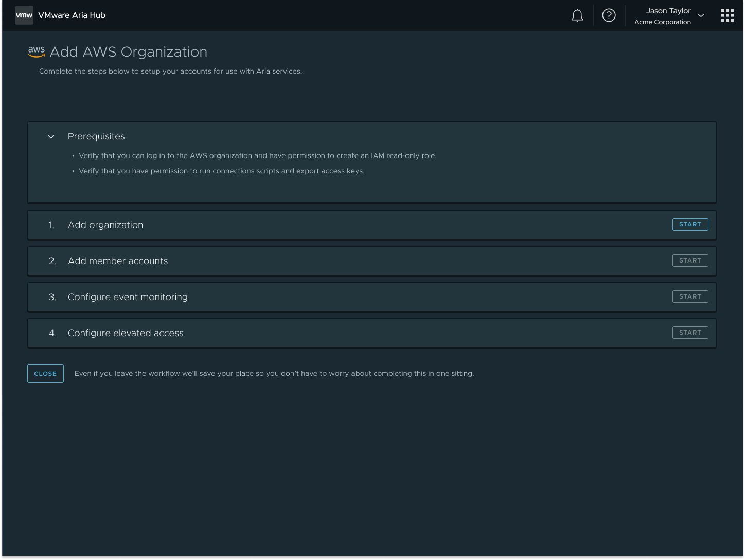
Task: Click the Prerequisites heading text
Action: [x=96, y=136]
